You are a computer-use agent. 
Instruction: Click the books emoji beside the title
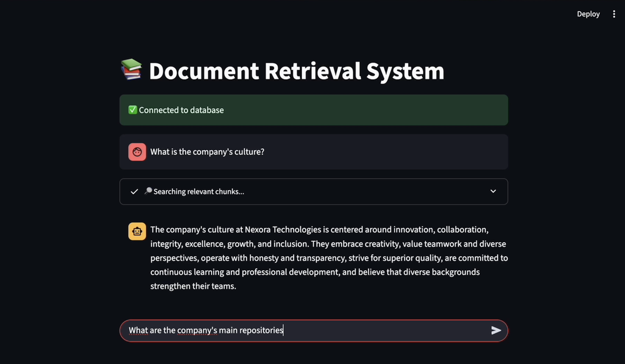(131, 69)
